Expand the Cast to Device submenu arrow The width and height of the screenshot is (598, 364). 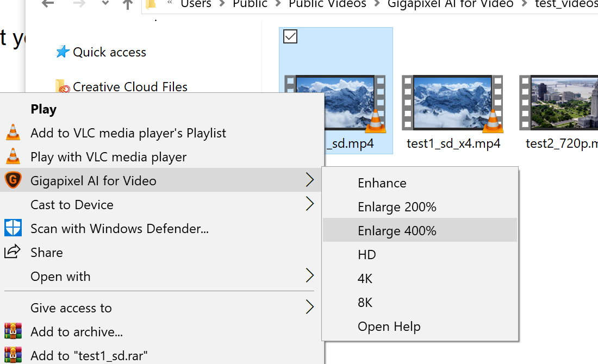[x=310, y=204]
